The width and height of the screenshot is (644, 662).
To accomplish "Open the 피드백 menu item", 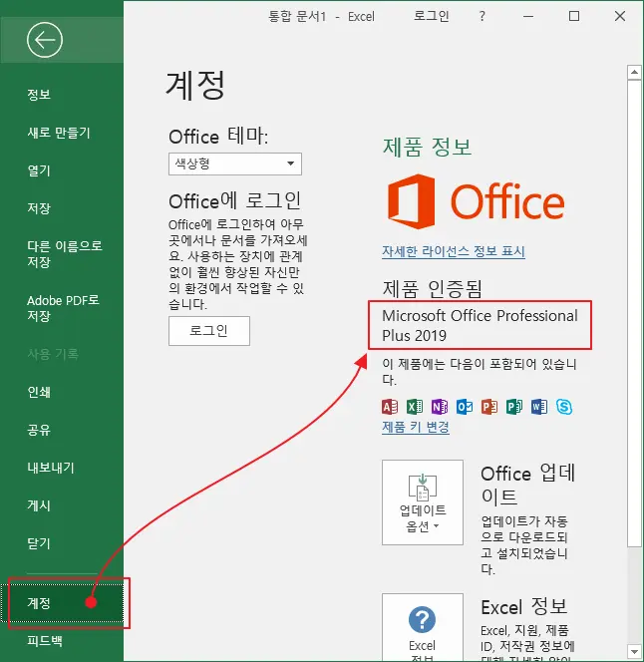I will coord(45,641).
